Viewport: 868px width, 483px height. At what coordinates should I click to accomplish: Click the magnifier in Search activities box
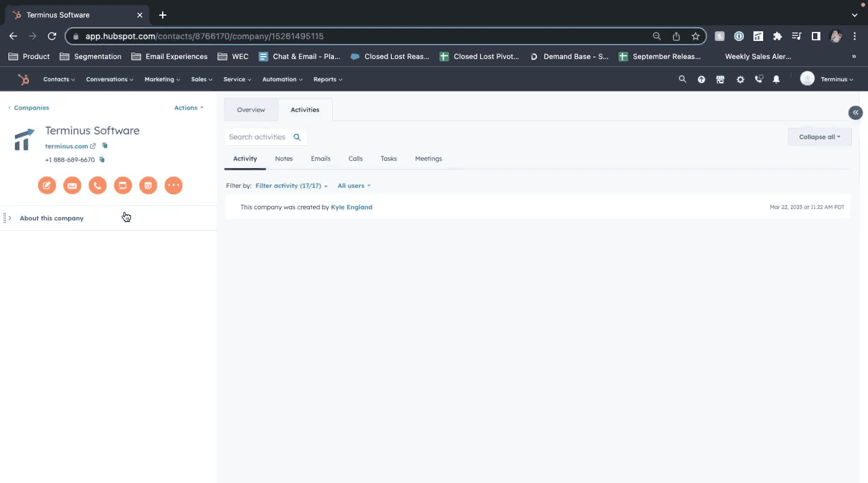[297, 137]
